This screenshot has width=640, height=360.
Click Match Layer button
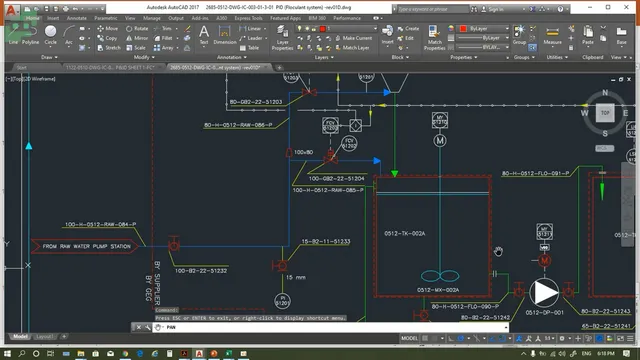[x=352, y=48]
